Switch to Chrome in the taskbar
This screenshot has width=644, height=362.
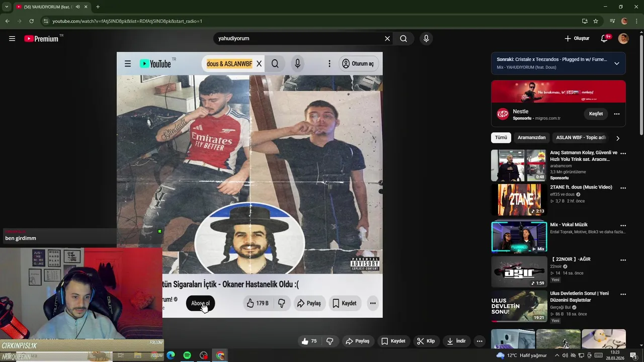[x=220, y=355]
